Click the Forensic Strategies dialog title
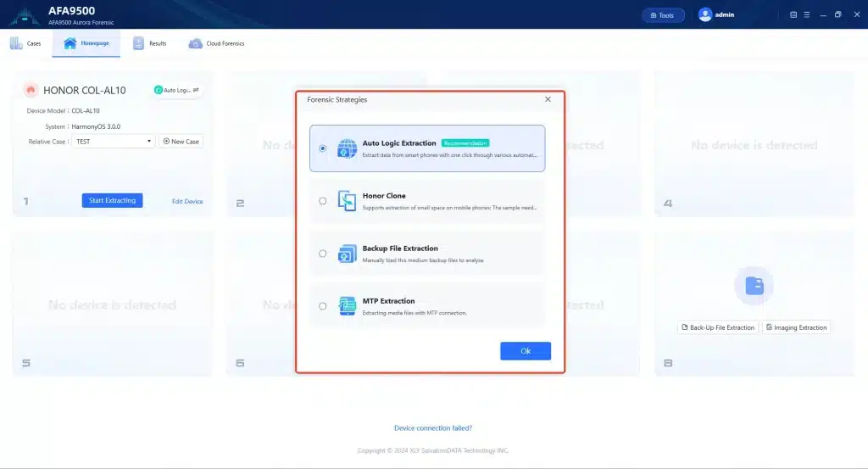Viewport: 868px width, 469px height. click(x=337, y=100)
